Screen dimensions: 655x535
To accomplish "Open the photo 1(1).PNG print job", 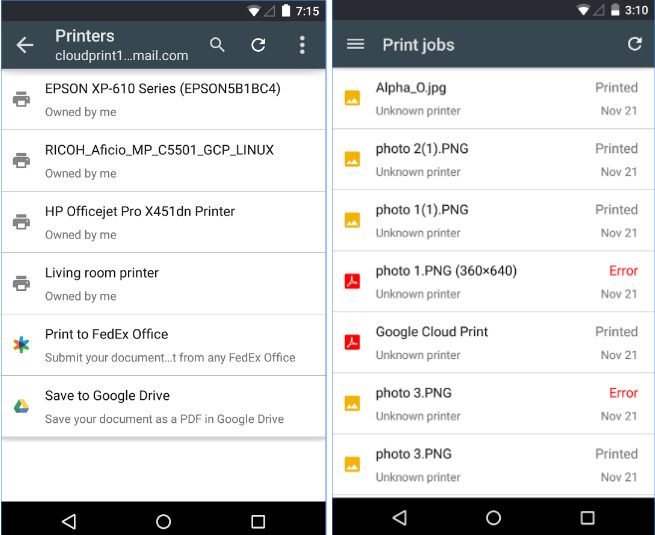I will 493,221.
